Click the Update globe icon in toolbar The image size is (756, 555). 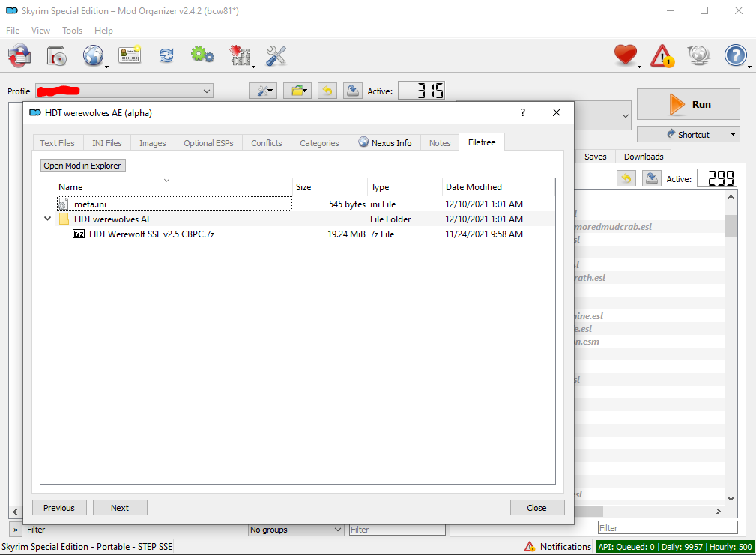pyautogui.click(x=698, y=55)
